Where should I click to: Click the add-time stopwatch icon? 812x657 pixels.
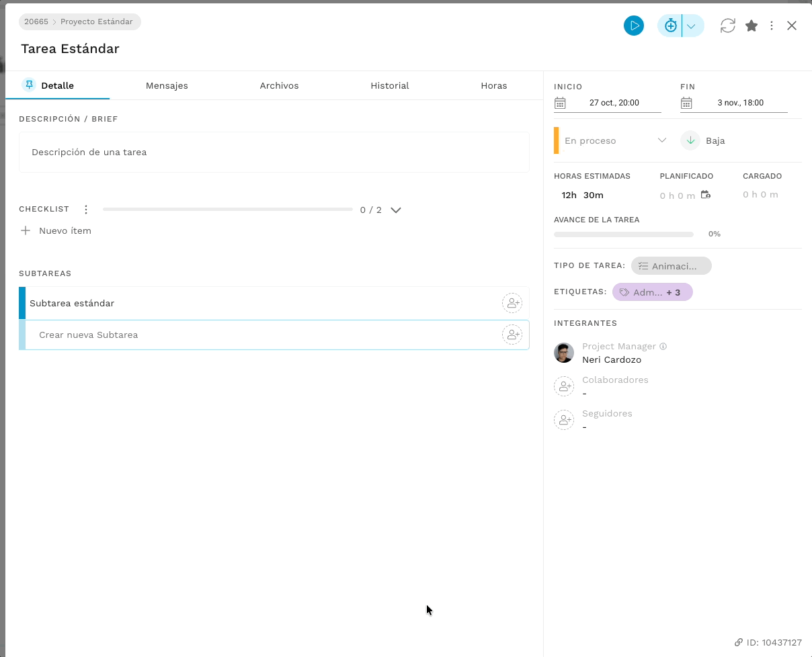[x=670, y=26]
